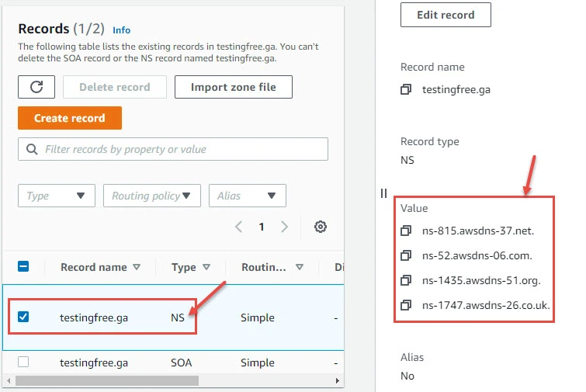Screen dimensions: 586x392
Task: Open the Type filter dropdown
Action: tap(57, 196)
